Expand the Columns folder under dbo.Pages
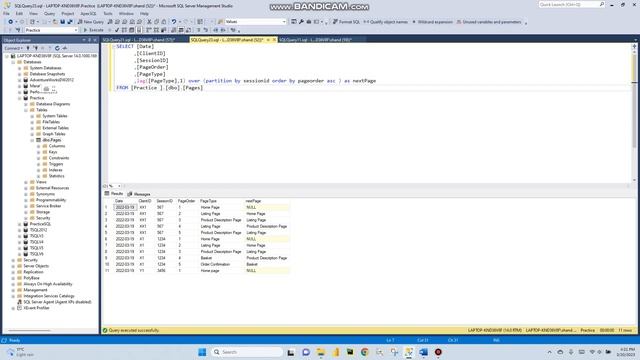The image size is (640, 360). tap(39, 146)
